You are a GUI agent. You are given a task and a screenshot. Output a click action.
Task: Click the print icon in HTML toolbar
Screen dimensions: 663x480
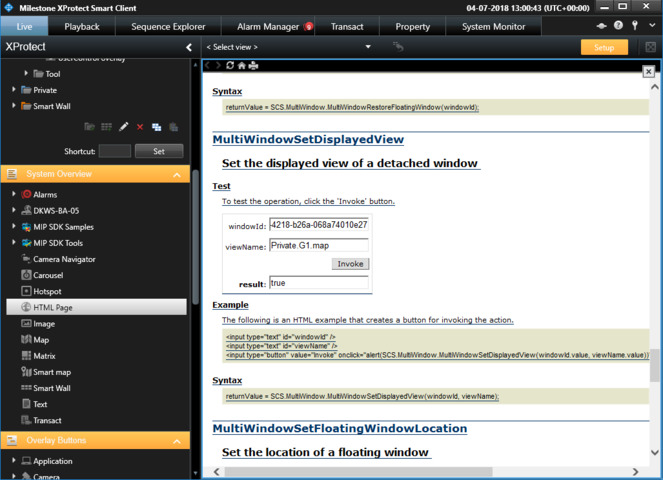253,66
